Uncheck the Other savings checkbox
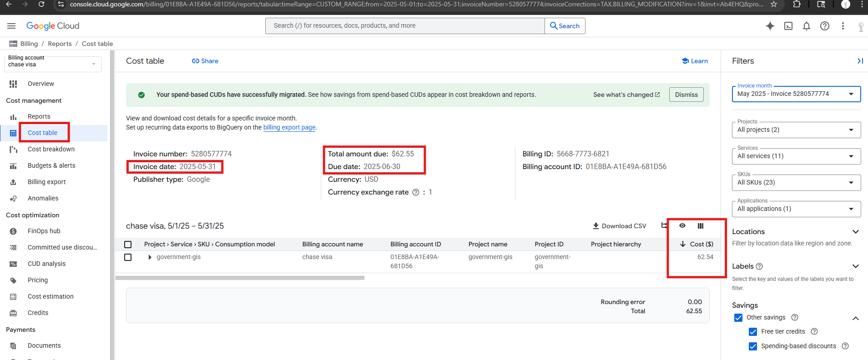 (x=738, y=317)
